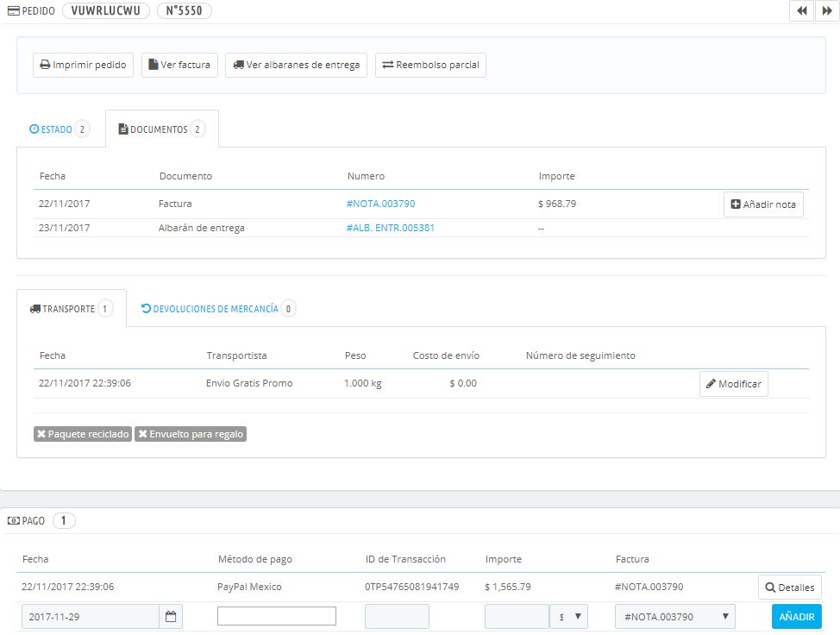This screenshot has height=635, width=840.
Task: Click Pago section count badge 1
Action: click(64, 520)
